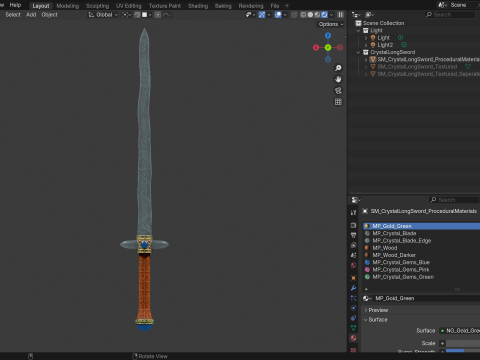Click the Light2 object data icon
This screenshot has width=480, height=360.
tap(404, 45)
